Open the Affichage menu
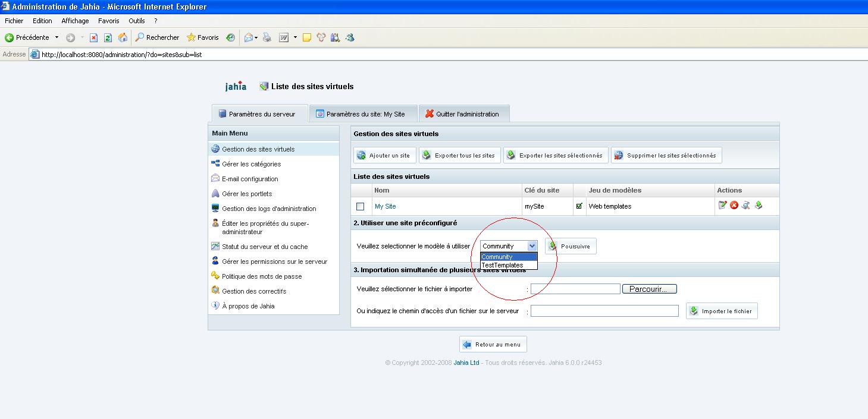This screenshot has height=419, width=868. coord(75,21)
